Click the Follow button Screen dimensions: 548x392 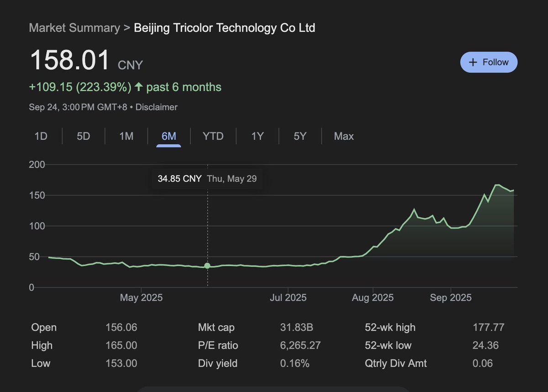pos(489,62)
